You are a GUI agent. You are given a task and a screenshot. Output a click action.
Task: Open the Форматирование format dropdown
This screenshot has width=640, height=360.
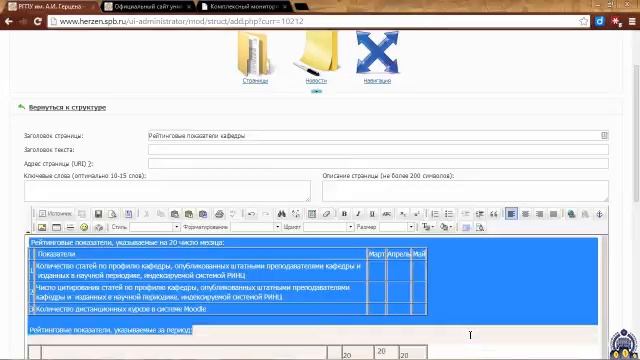(256, 227)
